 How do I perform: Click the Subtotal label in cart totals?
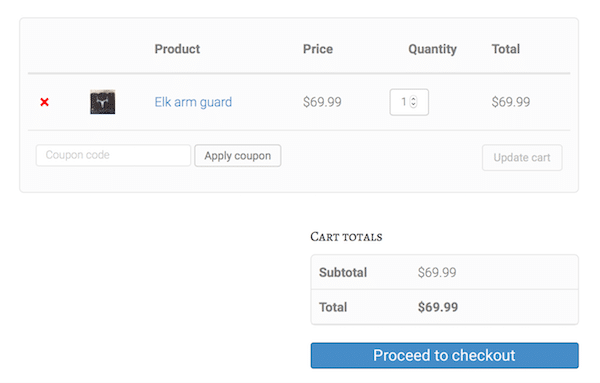click(343, 272)
